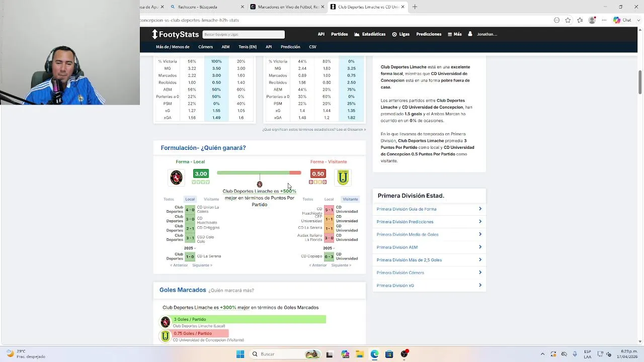Viewport: 644px width, 362px height.
Task: Open OBS Studio from the taskbar
Action: coord(404,354)
